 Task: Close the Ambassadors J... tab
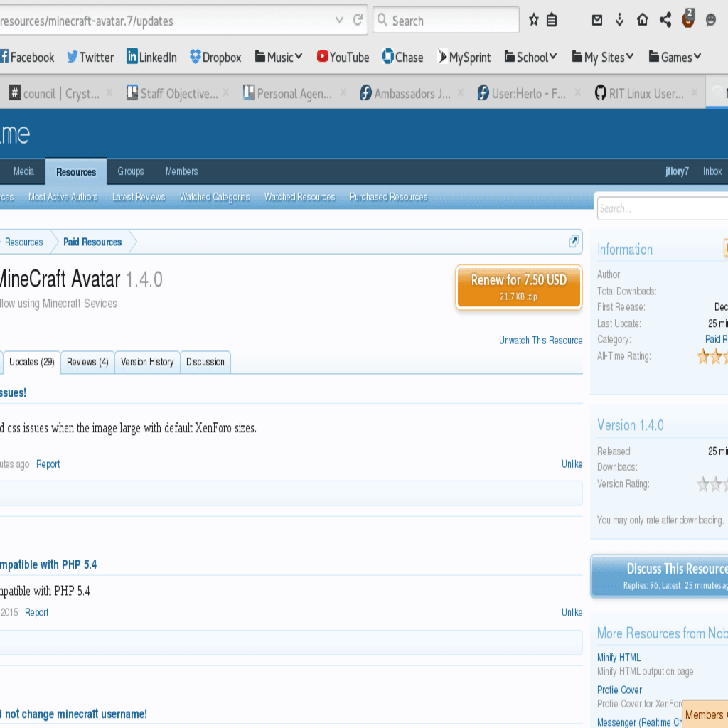click(x=460, y=93)
